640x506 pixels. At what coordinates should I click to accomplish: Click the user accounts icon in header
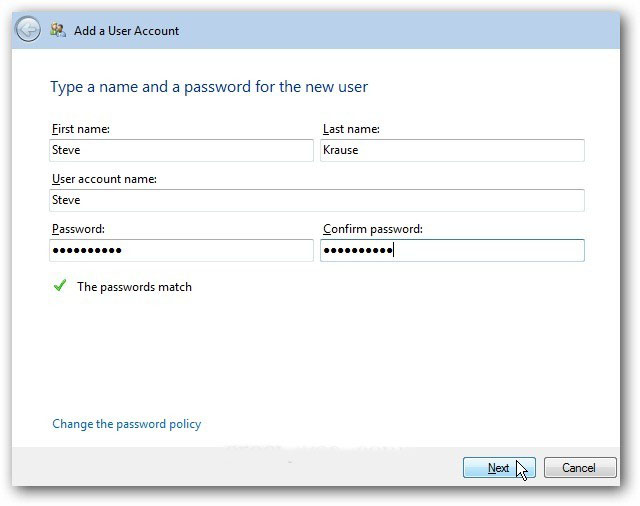pos(59,30)
